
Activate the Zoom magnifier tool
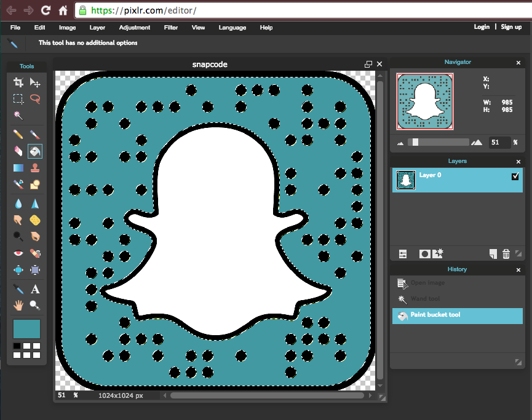pos(35,306)
